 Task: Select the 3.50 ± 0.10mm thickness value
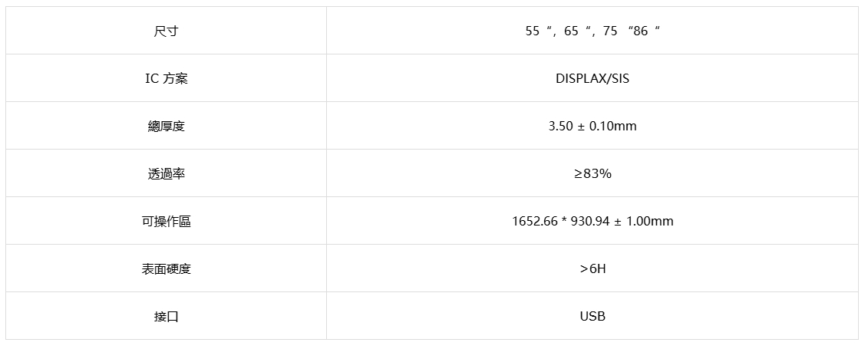[x=592, y=126]
